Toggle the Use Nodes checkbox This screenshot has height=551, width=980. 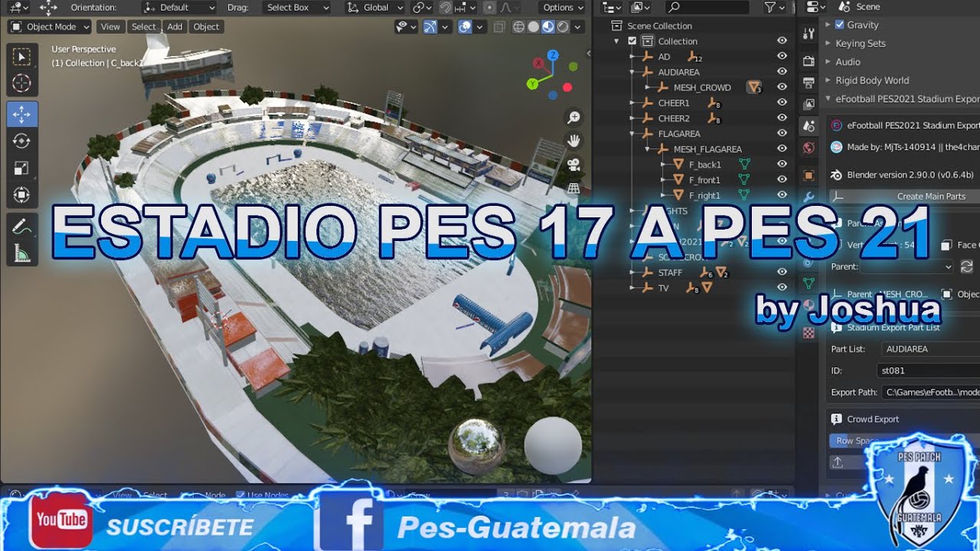[x=240, y=495]
